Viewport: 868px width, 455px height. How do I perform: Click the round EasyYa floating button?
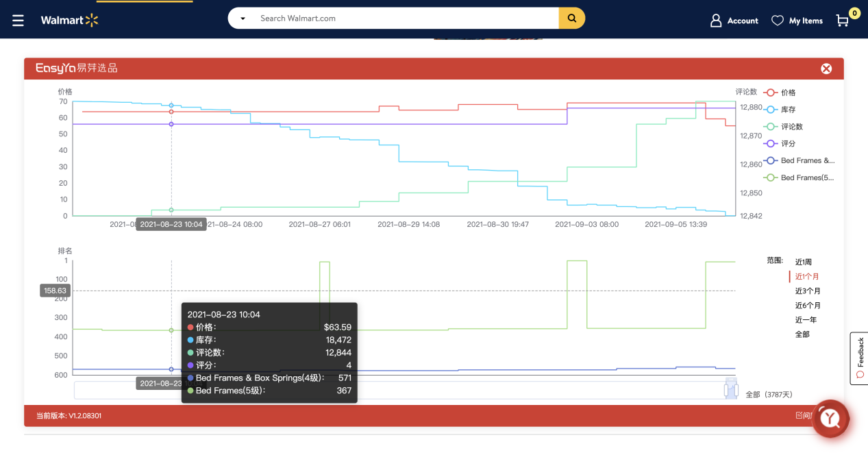point(830,418)
